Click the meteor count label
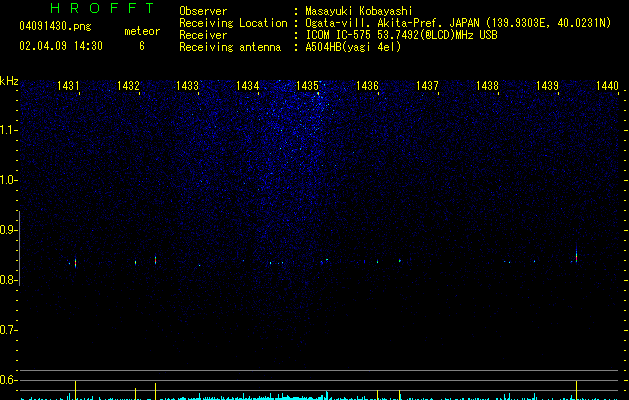 tap(142, 31)
